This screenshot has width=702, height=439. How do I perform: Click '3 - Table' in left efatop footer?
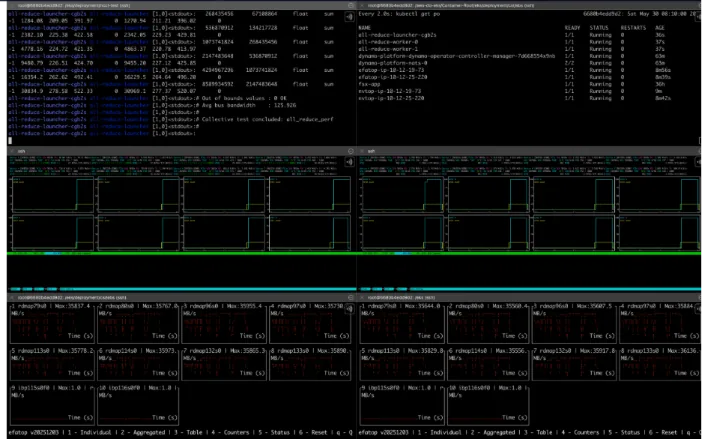click(x=188, y=432)
